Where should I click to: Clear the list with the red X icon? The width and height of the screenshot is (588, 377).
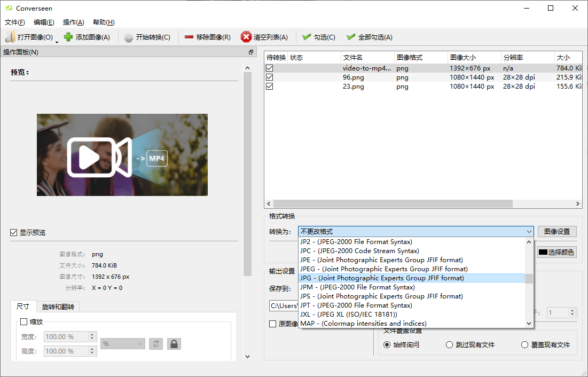pyautogui.click(x=246, y=37)
